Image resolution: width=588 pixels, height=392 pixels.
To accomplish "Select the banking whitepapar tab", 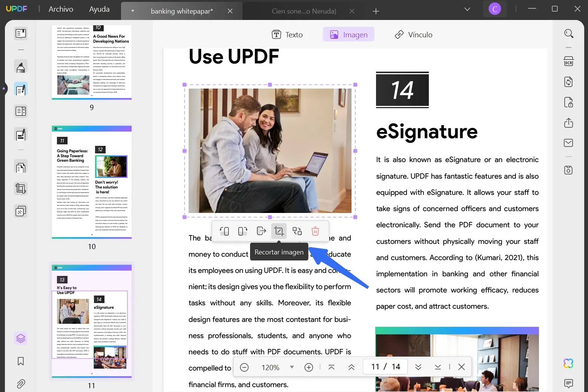I will 182,11.
